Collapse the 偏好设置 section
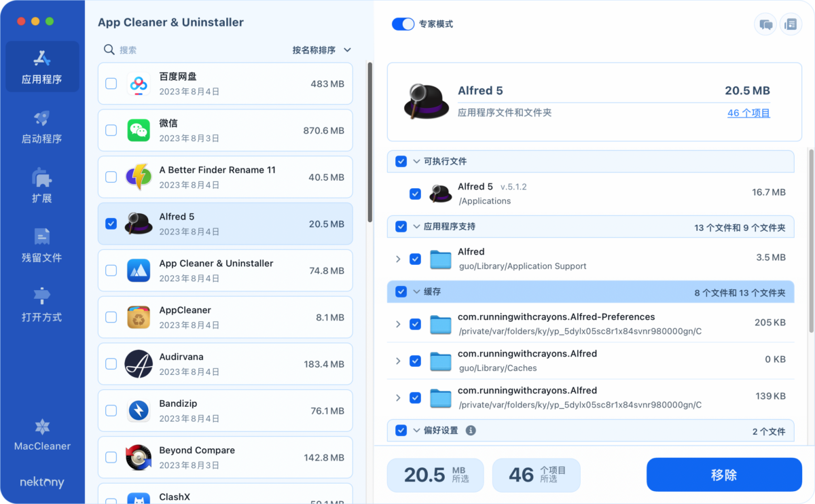Image resolution: width=815 pixels, height=504 pixels. click(x=416, y=431)
